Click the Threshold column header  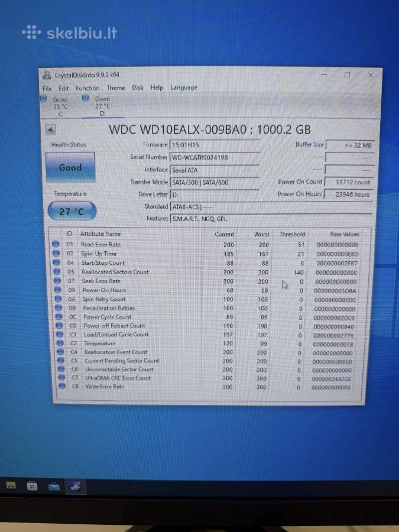tap(292, 234)
